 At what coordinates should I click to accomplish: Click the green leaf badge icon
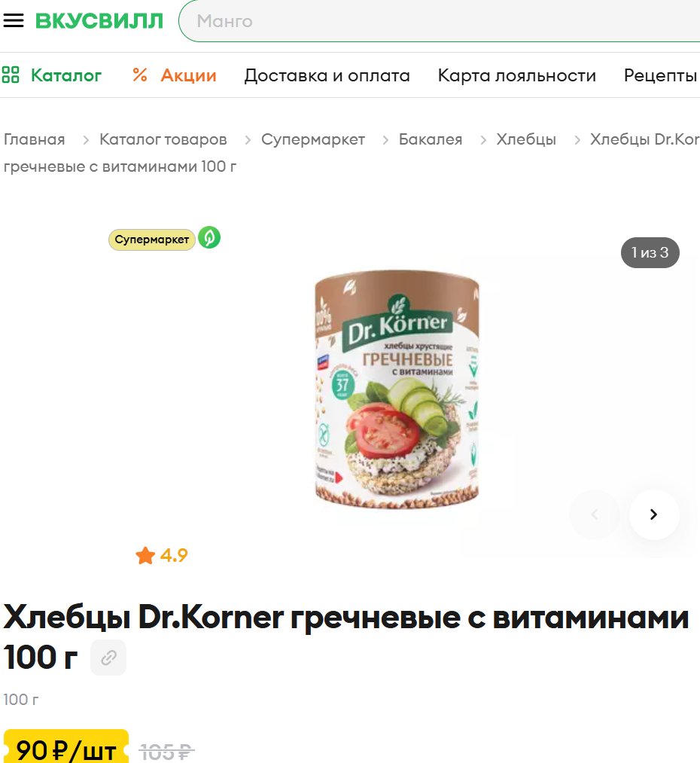pyautogui.click(x=209, y=237)
